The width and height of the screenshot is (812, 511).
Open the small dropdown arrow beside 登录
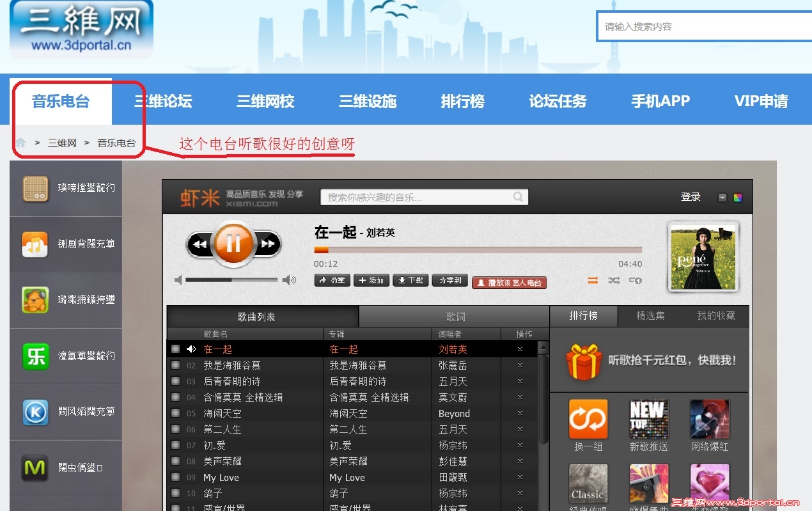click(722, 198)
